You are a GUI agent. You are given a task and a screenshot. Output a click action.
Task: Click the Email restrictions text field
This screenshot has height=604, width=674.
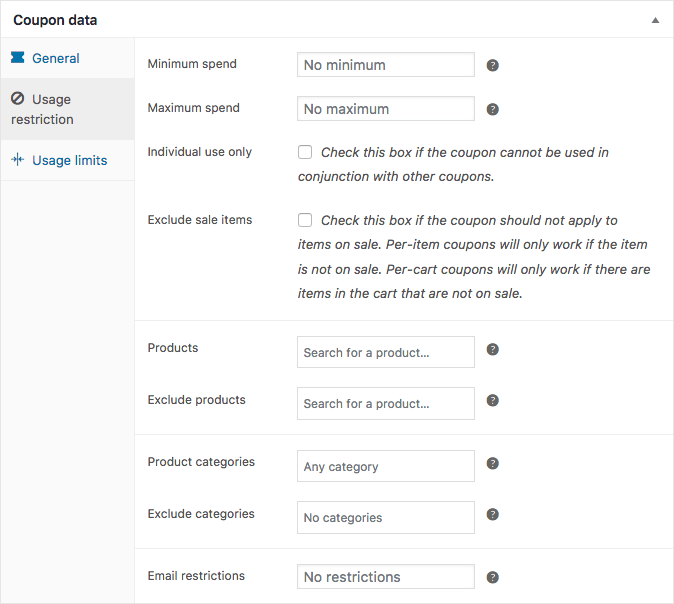385,577
